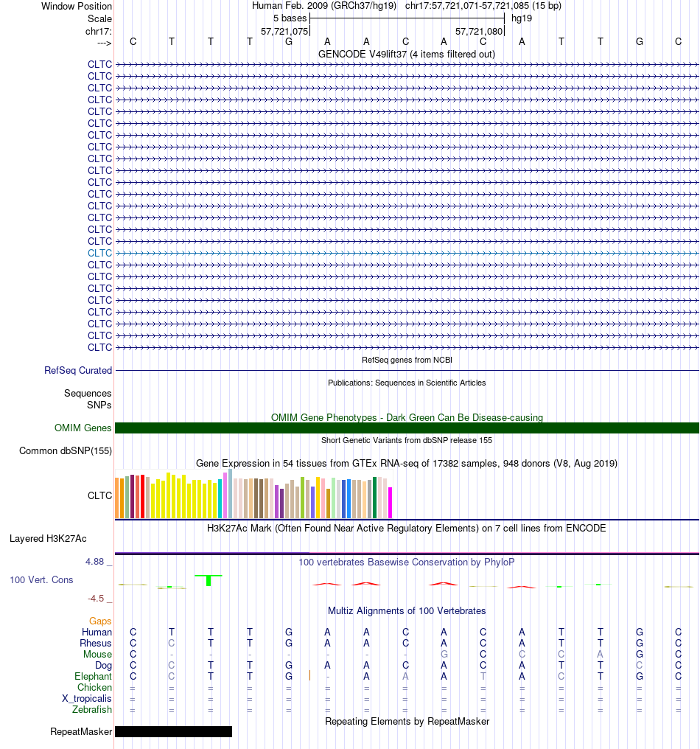Click the 'chr17:57,721,071-57,721,085 (15 bp)' coordinates text

[483, 6]
